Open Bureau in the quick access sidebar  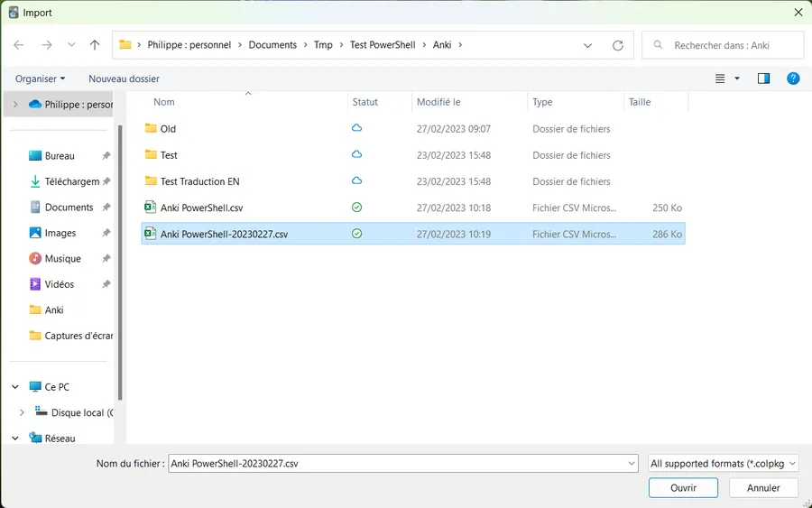point(60,156)
